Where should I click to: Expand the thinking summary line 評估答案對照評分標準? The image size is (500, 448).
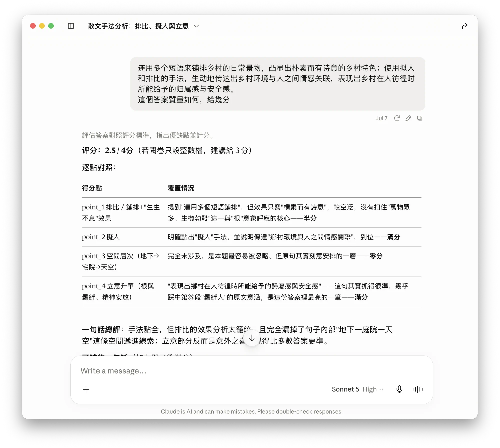pos(148,135)
